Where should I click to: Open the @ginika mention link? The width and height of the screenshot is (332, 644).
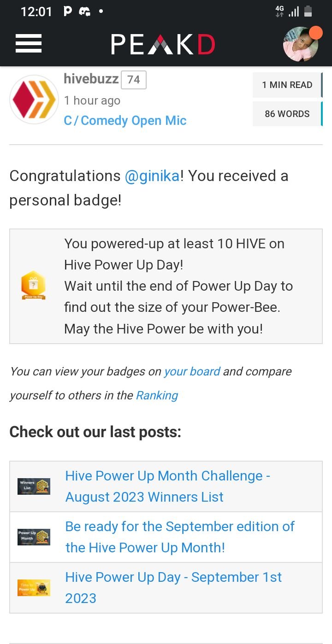pos(152,176)
